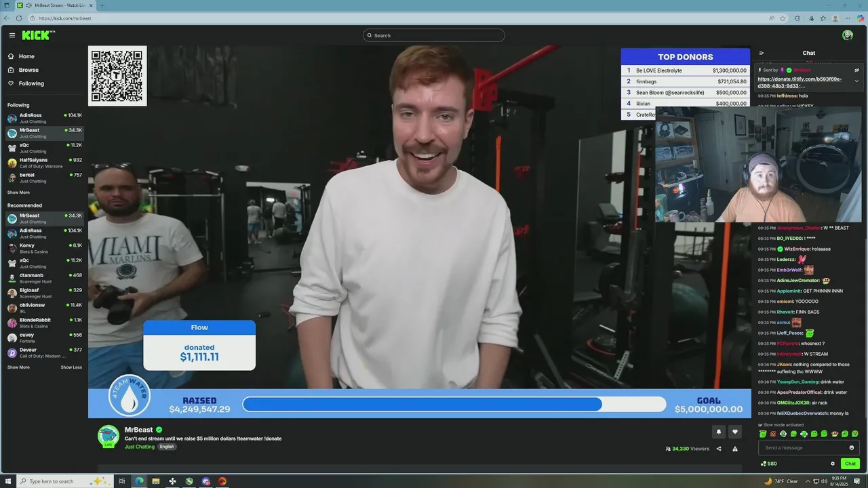Open a new browser tab
868x488 pixels.
[102, 5]
